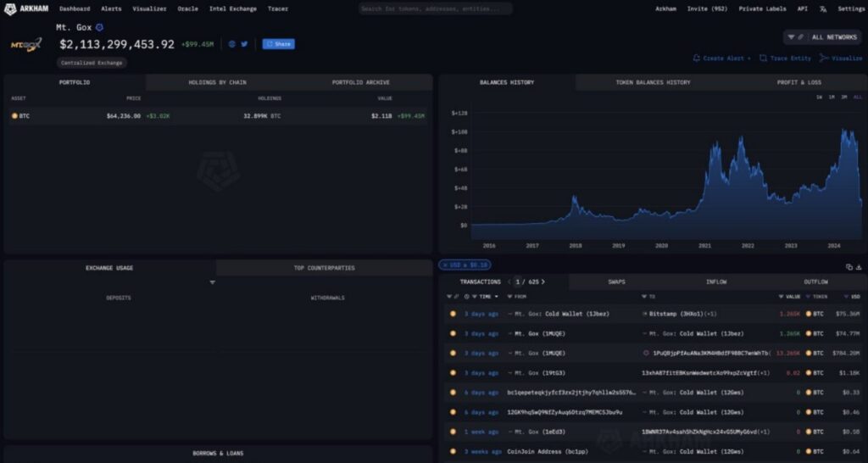Switch to Profit & Loss tab
868x463 pixels.
[799, 82]
